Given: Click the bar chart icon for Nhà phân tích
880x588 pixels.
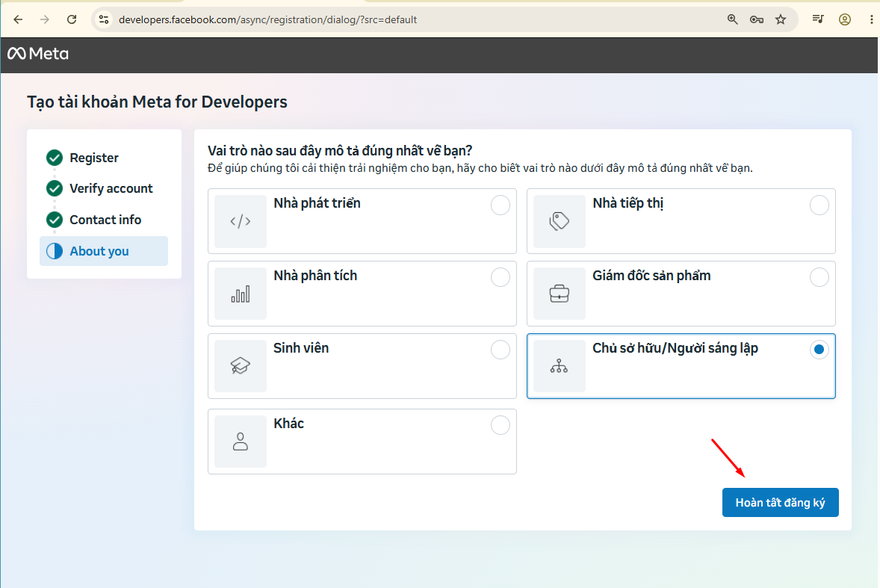Looking at the screenshot, I should pos(241,294).
